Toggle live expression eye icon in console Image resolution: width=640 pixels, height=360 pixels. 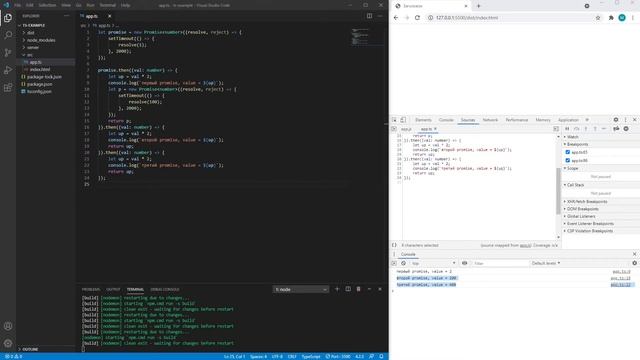[464, 263]
